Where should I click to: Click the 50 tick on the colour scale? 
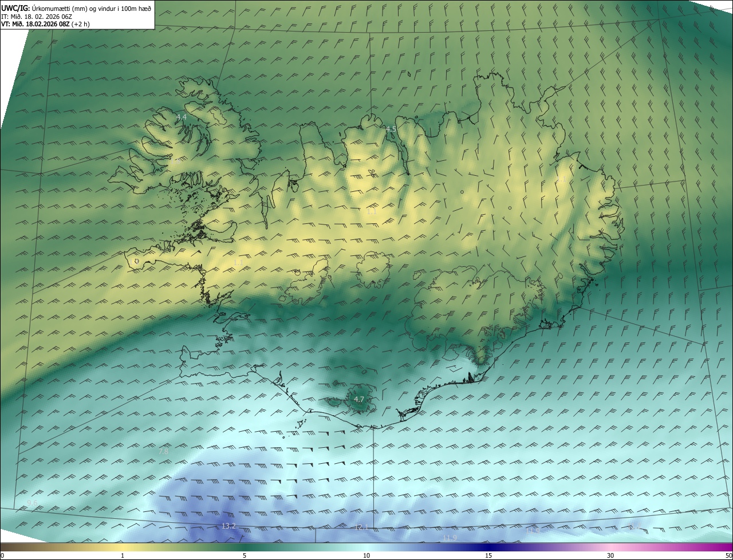[728, 555]
